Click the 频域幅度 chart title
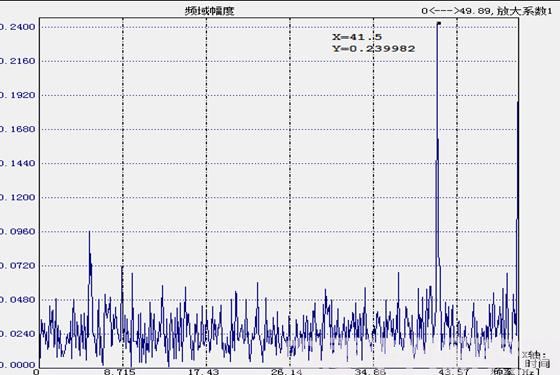This screenshot has width=560, height=375. coord(209,11)
